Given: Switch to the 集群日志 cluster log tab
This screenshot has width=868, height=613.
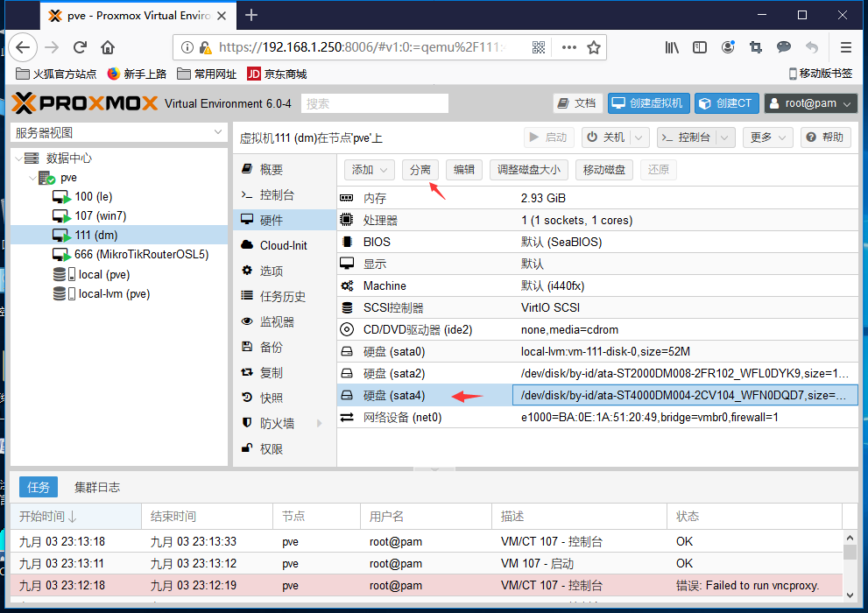Looking at the screenshot, I should click(x=97, y=488).
